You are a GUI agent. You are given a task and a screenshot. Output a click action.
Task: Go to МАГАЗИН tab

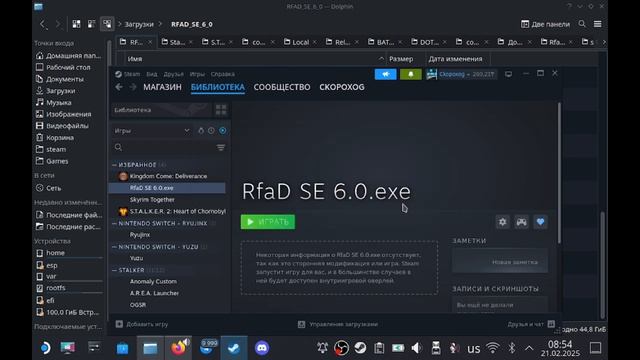[x=162, y=87]
